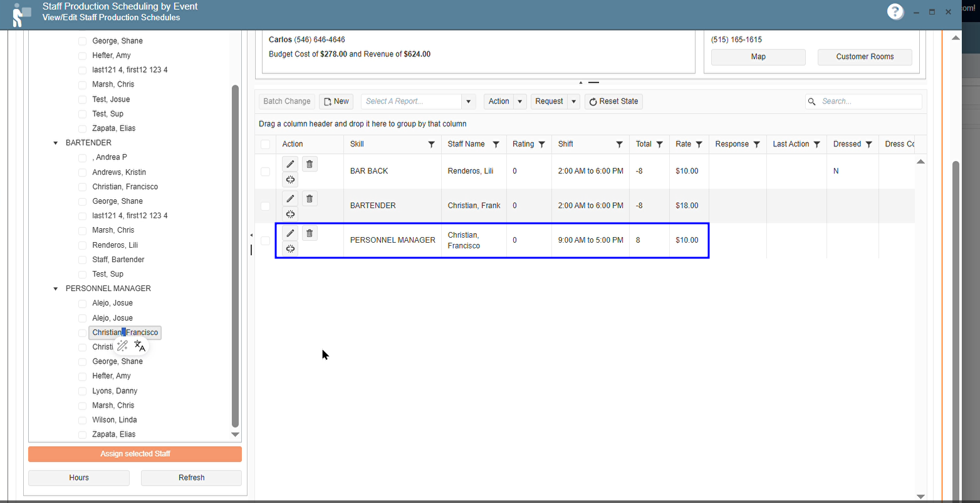Open the Skill column filter
The width and height of the screenshot is (980, 503).
[x=431, y=144]
